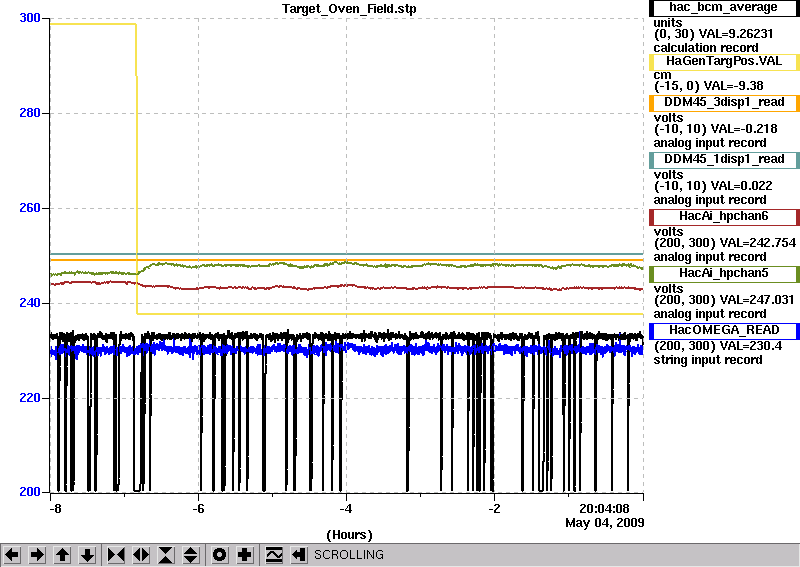The image size is (800, 567).
Task: Click the 300 y-axis label
Action: tap(30, 18)
